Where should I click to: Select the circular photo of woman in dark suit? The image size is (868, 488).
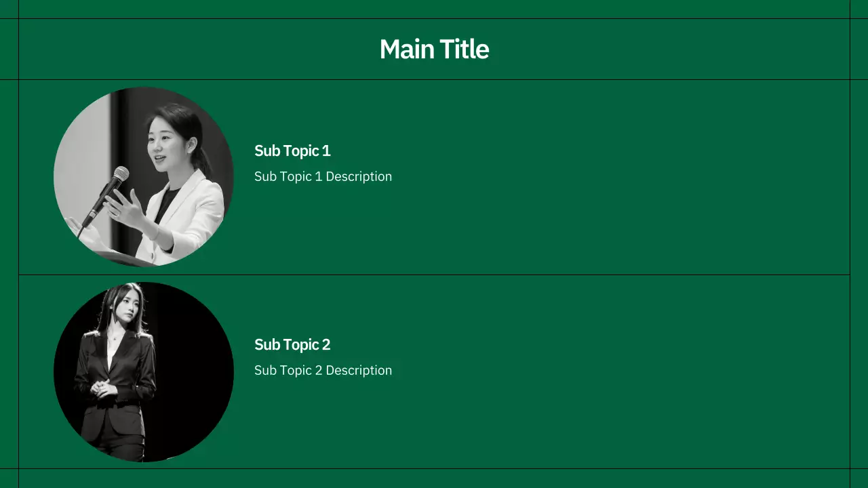[144, 372]
